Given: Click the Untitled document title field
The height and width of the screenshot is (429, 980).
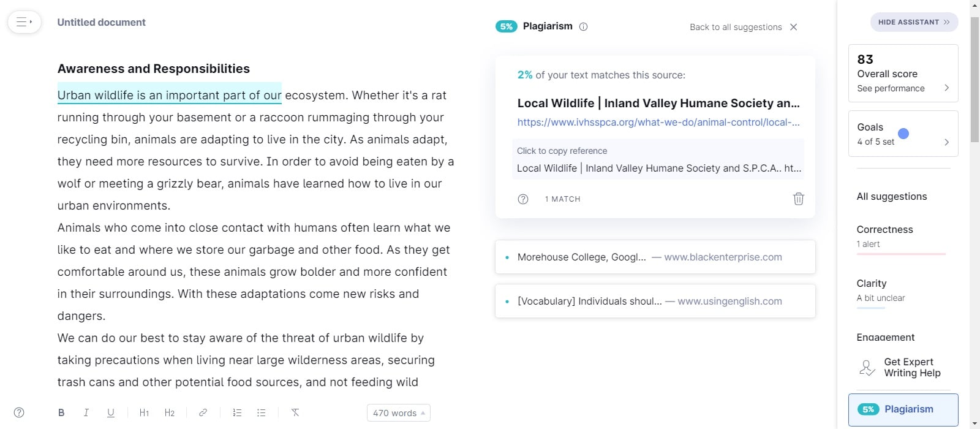Looking at the screenshot, I should point(102,22).
